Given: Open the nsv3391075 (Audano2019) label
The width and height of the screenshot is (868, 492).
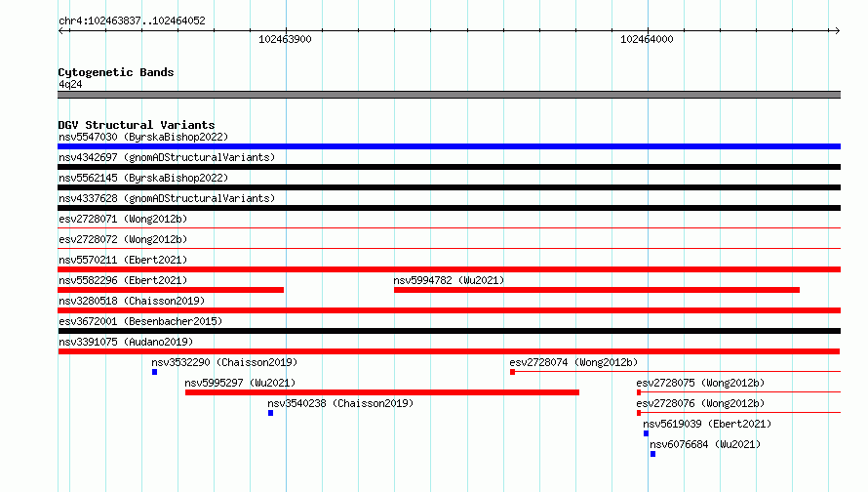Looking at the screenshot, I should 126,342.
